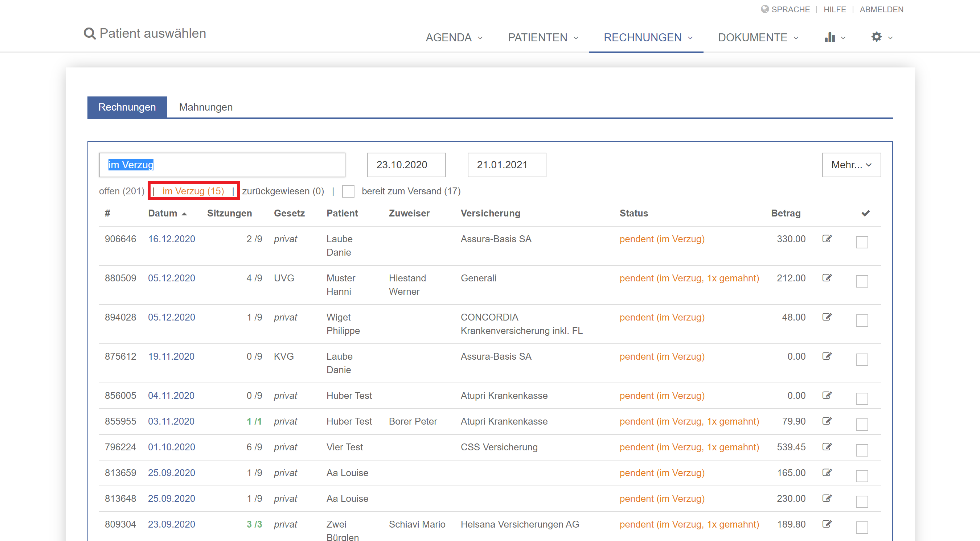
Task: Edit invoice 894028 via its pencil icon
Action: (827, 317)
